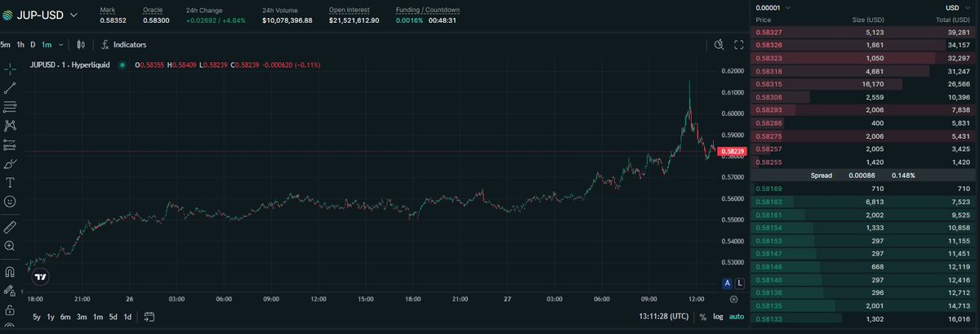Toggle the A auto-fit scale button

(x=727, y=283)
